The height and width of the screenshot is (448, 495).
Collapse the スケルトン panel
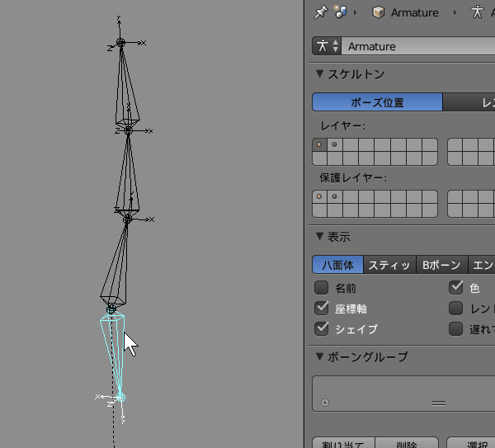point(319,74)
